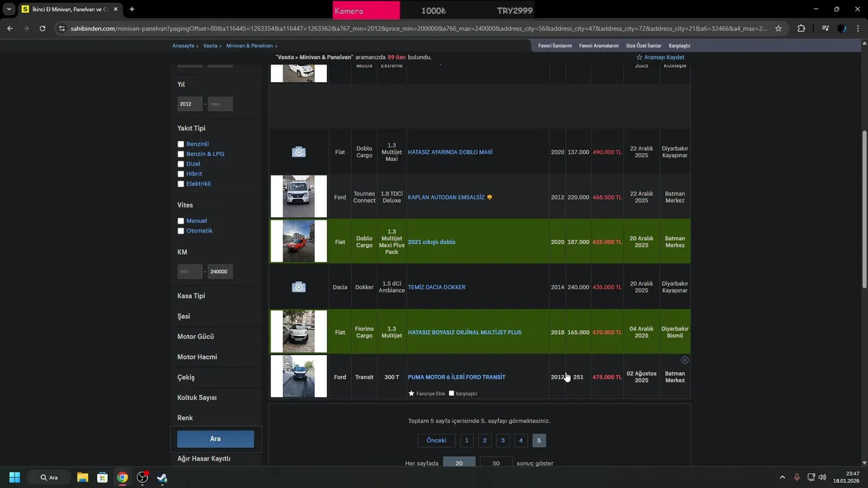Click the Aramayı Kaydet star icon

[639, 58]
